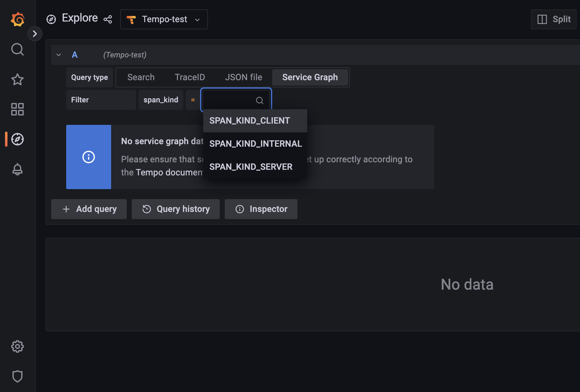Screen dimensions: 580x392
Task: Select SPAN_KIND_CLIENT from the list
Action: coord(249,120)
